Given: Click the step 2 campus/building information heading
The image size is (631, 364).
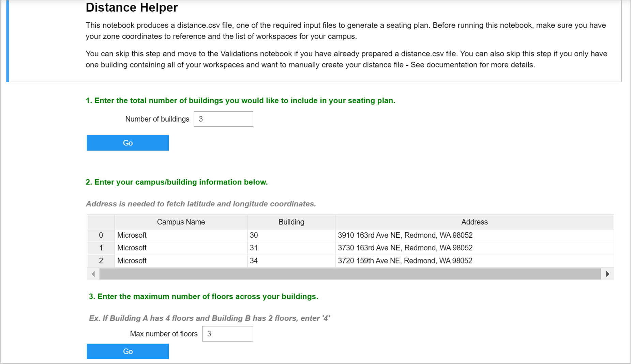Looking at the screenshot, I should [x=177, y=182].
